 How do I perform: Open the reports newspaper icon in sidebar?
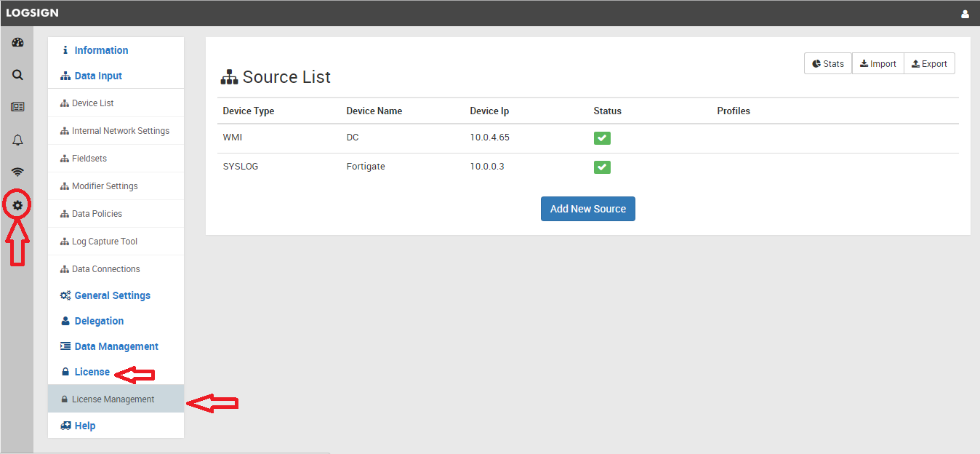[17, 107]
